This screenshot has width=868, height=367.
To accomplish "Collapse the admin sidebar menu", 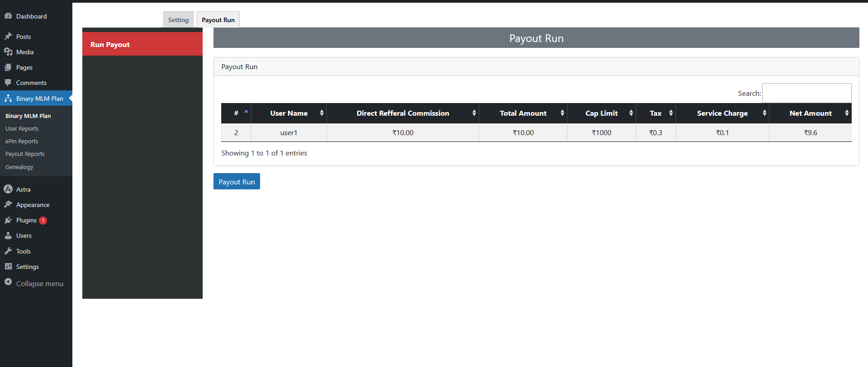I will (x=34, y=283).
